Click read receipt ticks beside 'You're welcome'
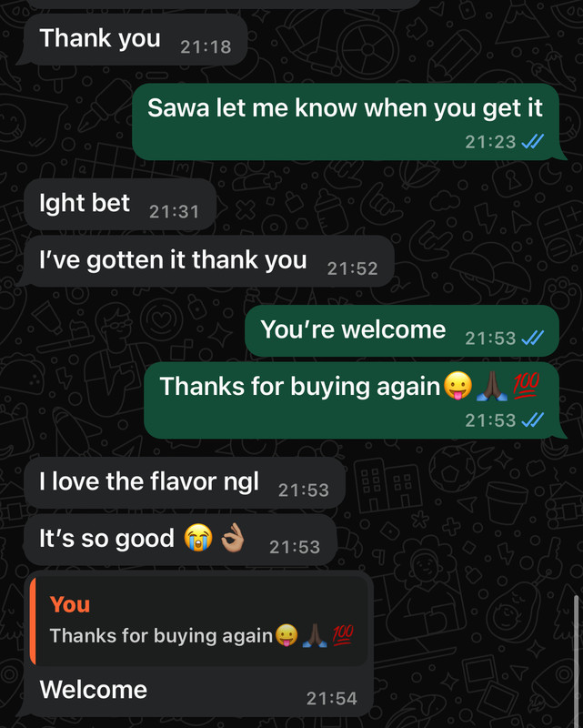 click(532, 338)
